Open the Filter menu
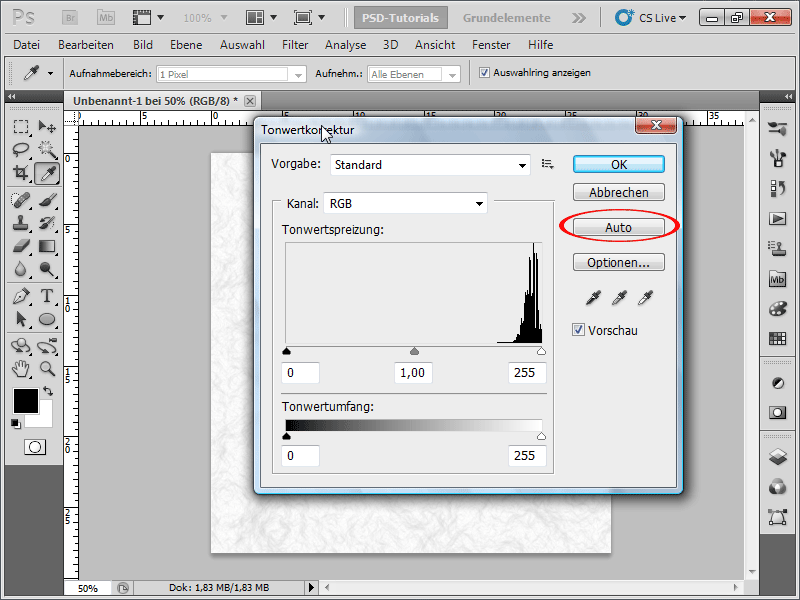 coord(295,45)
